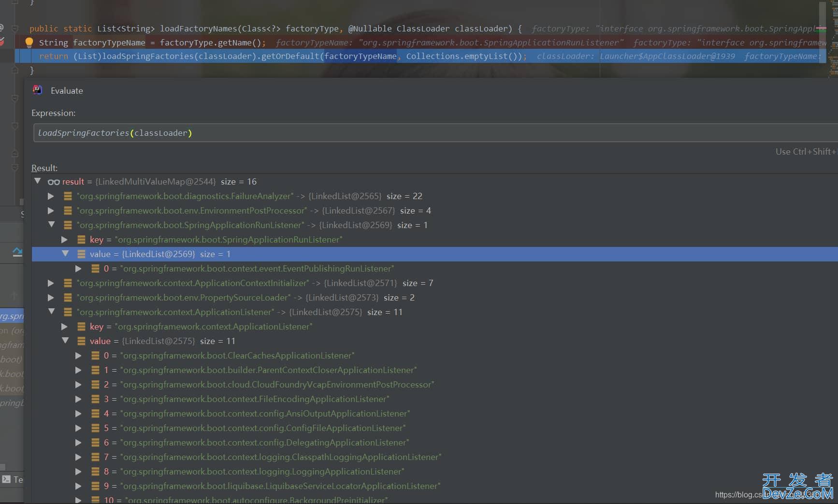Expand the FailureAnalyzer map entry
The height and width of the screenshot is (504, 838).
(51, 196)
